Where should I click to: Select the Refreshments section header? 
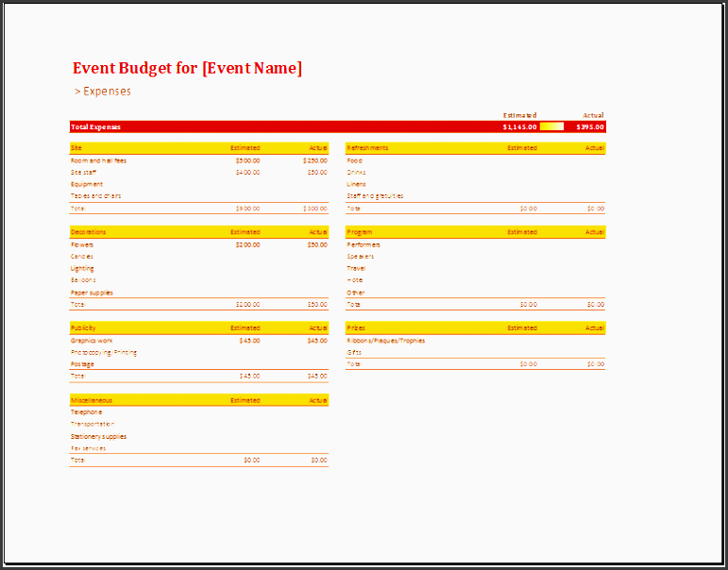tap(367, 148)
